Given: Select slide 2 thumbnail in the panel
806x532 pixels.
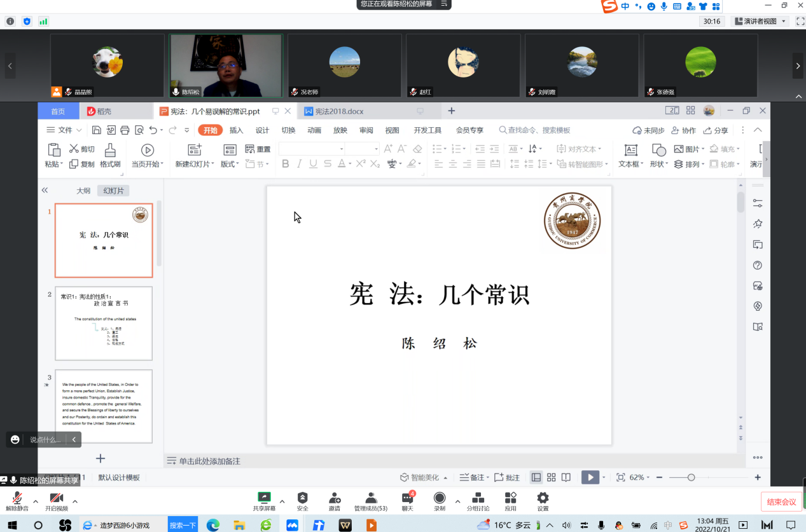Looking at the screenshot, I should pyautogui.click(x=104, y=324).
